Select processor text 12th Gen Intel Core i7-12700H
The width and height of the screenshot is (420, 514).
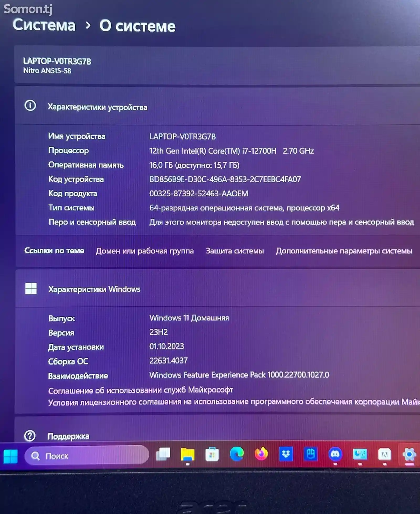click(x=213, y=151)
